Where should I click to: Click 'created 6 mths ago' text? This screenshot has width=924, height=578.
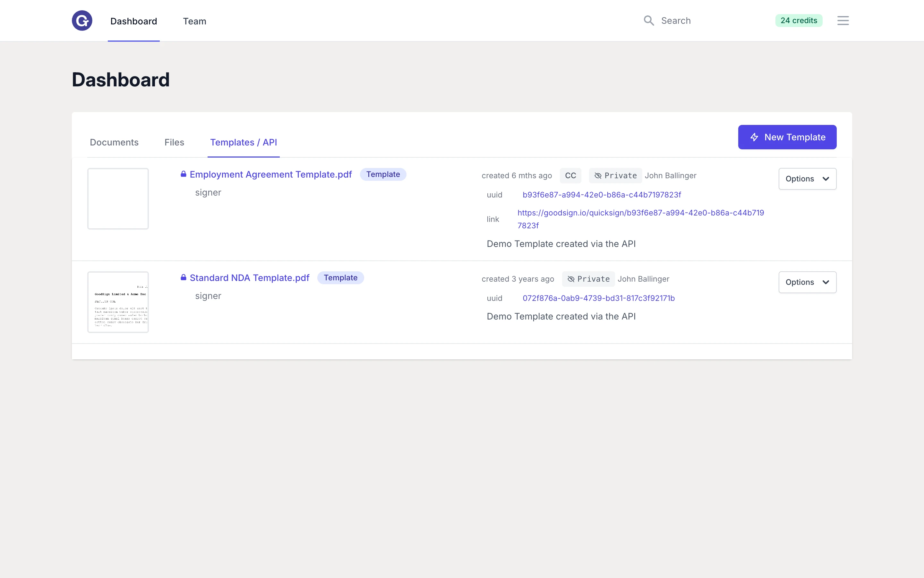(517, 175)
